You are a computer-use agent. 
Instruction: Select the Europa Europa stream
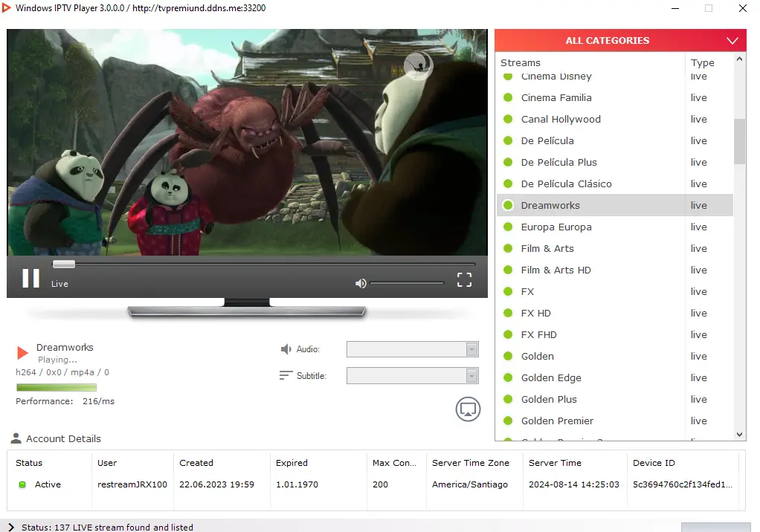(614, 227)
